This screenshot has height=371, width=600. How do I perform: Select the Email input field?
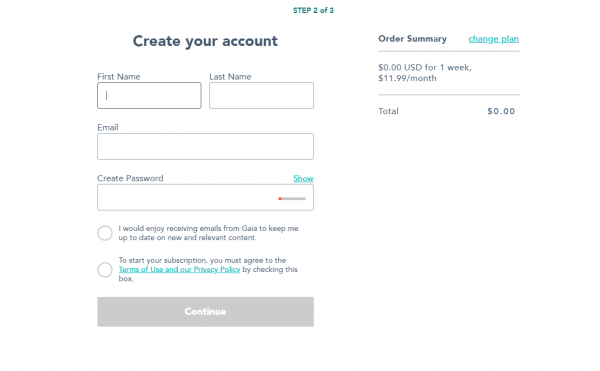pyautogui.click(x=205, y=146)
